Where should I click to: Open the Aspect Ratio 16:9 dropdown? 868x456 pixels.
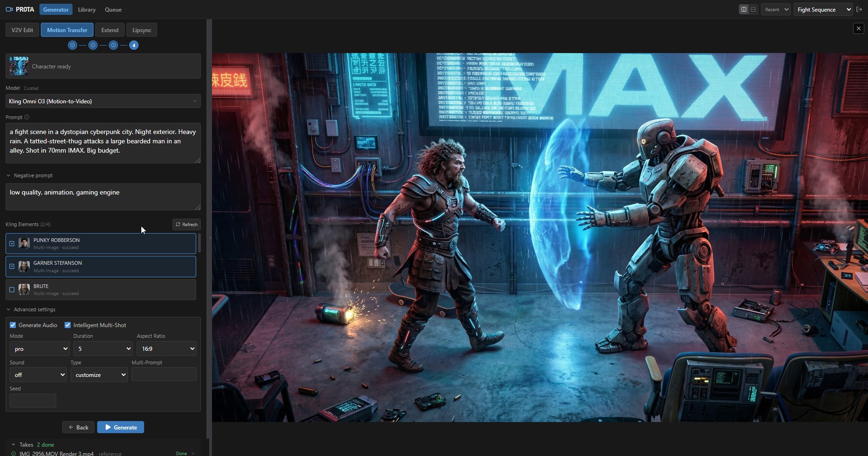click(166, 349)
